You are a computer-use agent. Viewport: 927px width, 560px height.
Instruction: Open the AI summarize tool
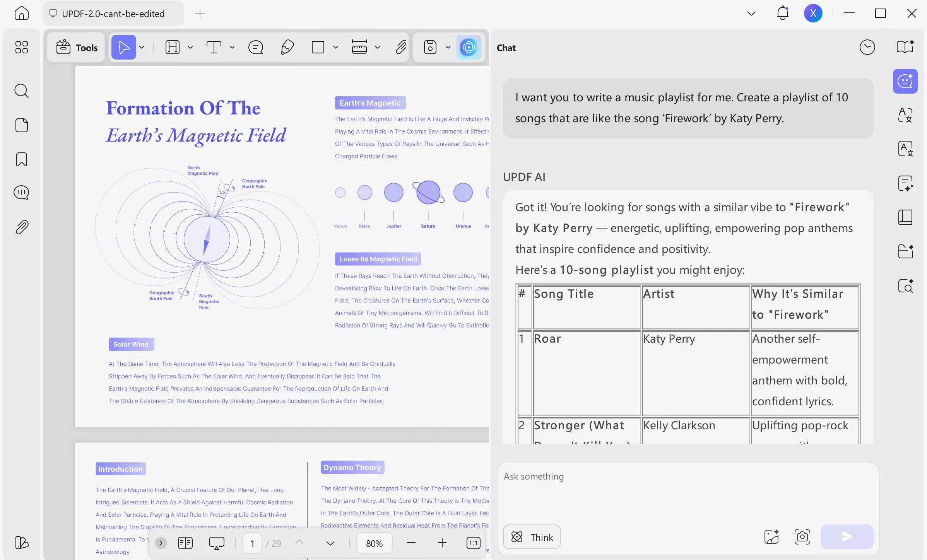[x=905, y=183]
